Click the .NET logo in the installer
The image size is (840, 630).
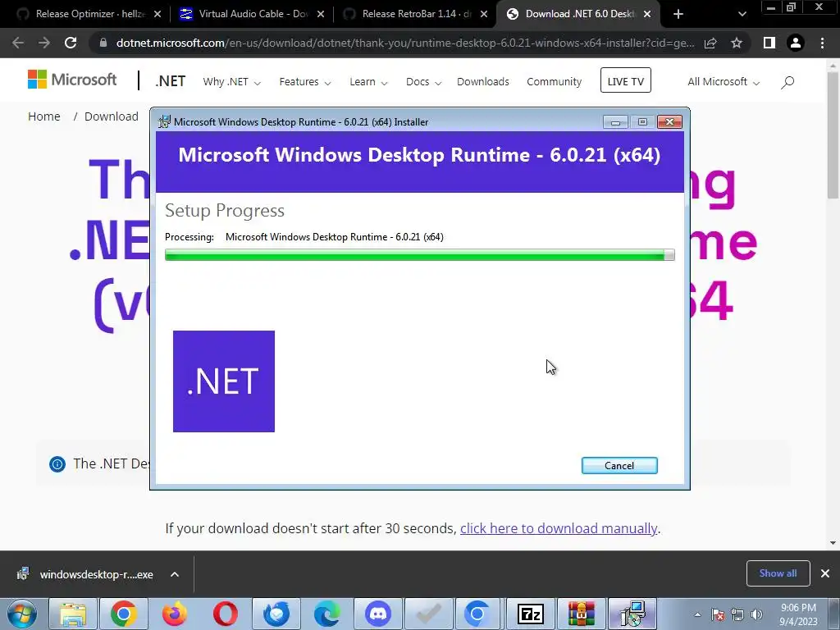(224, 381)
